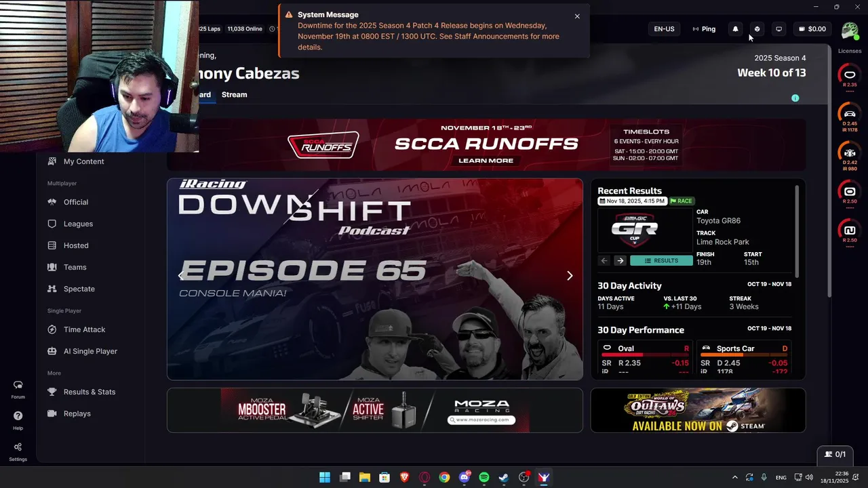Open the Spectate section
The width and height of the screenshot is (868, 488).
tap(71, 289)
